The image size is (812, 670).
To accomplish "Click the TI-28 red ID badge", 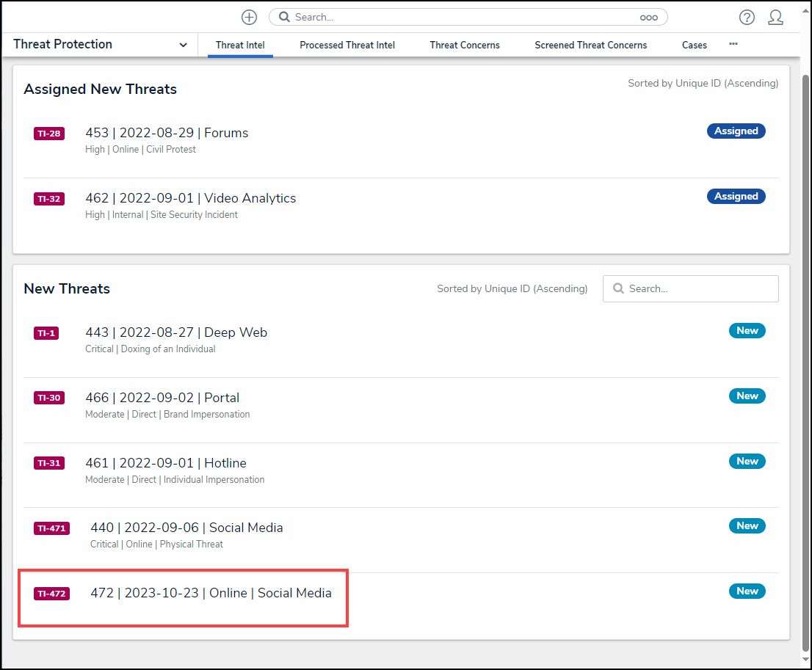I will [x=49, y=134].
